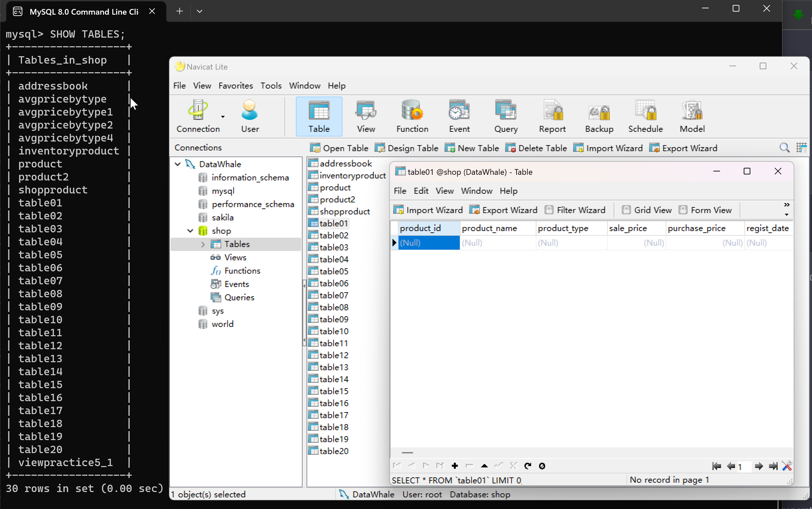Open new tab in terminal window

tap(180, 11)
